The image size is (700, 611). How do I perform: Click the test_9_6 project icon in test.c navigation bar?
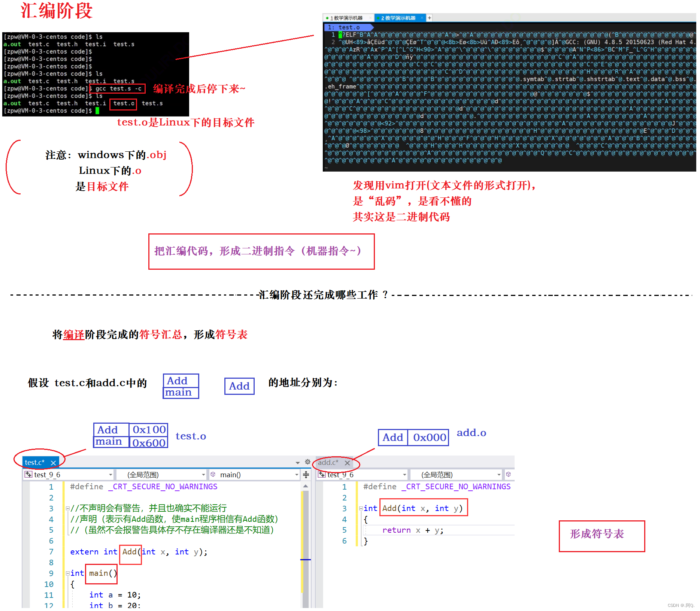click(x=28, y=474)
